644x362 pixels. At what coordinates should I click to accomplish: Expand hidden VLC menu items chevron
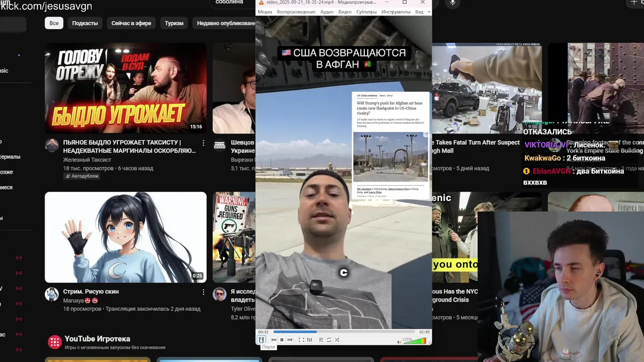[x=429, y=12]
